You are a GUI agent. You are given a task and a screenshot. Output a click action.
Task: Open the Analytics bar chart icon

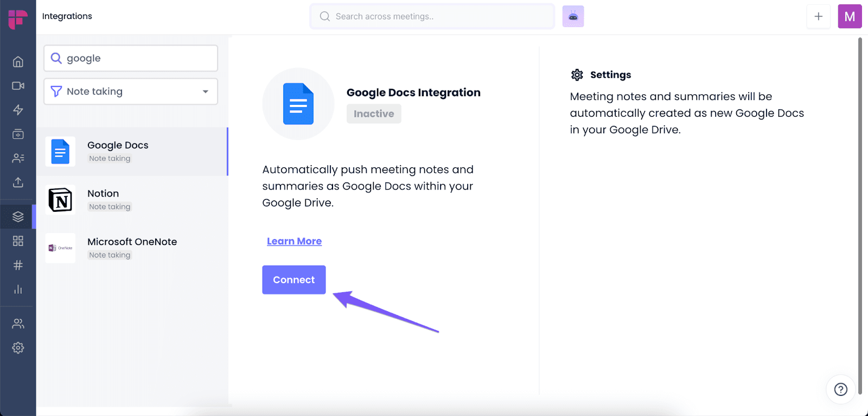pos(18,289)
